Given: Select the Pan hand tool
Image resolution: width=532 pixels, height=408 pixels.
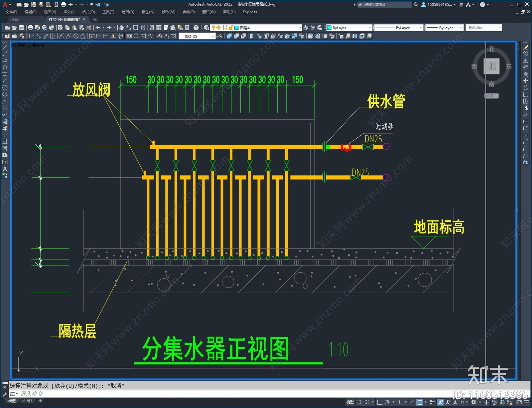Looking at the screenshot, I should [122, 28].
